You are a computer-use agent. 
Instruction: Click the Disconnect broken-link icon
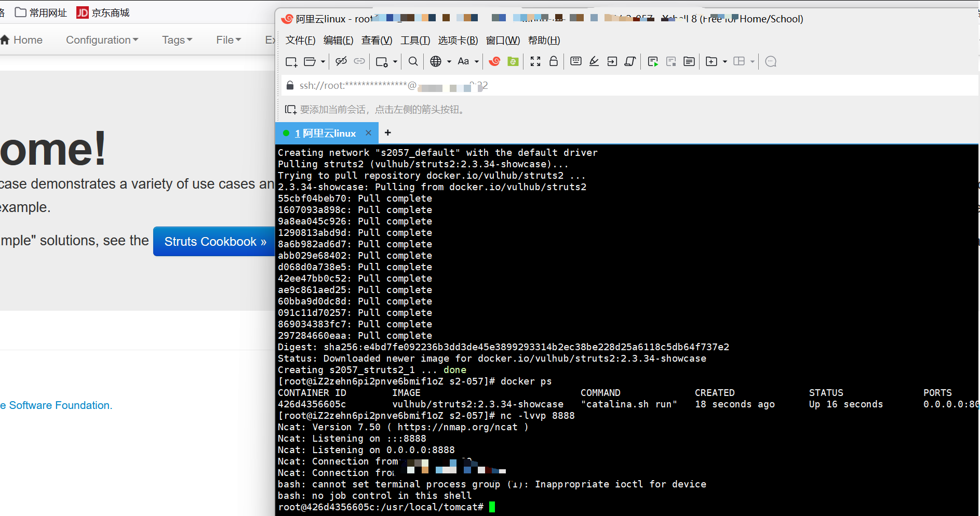341,61
